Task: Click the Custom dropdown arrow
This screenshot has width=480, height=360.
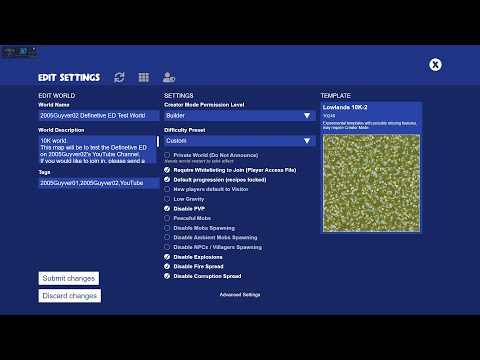Action: coord(307,141)
